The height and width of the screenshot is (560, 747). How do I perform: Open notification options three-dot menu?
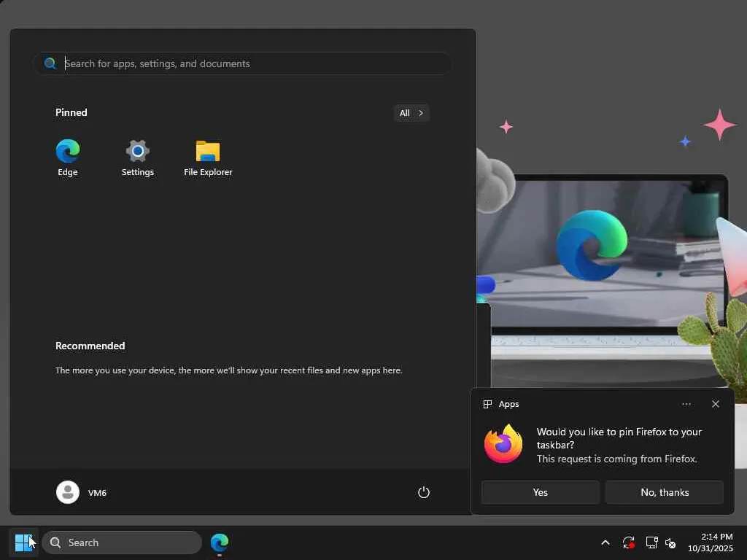pos(686,404)
